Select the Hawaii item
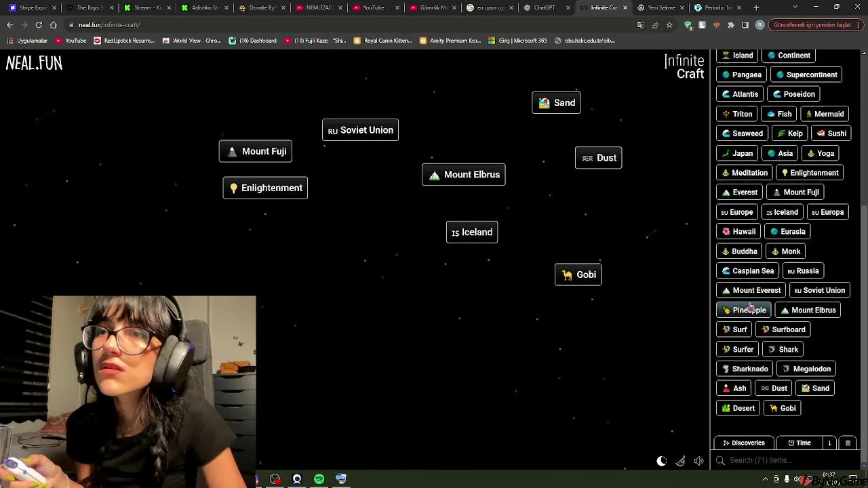 [738, 232]
